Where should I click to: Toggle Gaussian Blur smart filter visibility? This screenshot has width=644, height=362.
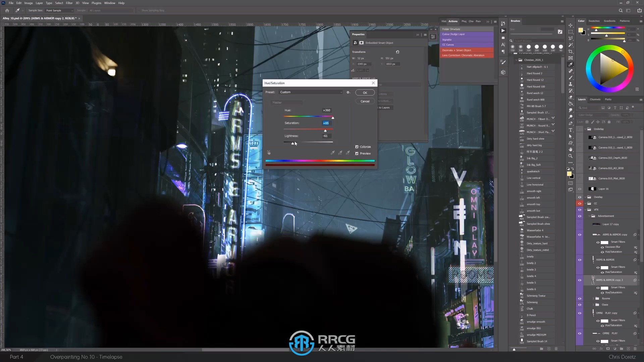602,247
